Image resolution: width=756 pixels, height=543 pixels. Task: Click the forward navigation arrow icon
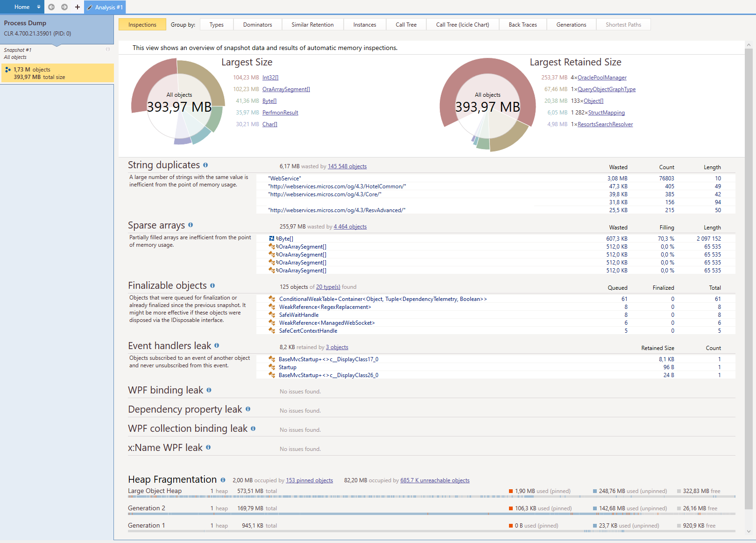(x=64, y=7)
